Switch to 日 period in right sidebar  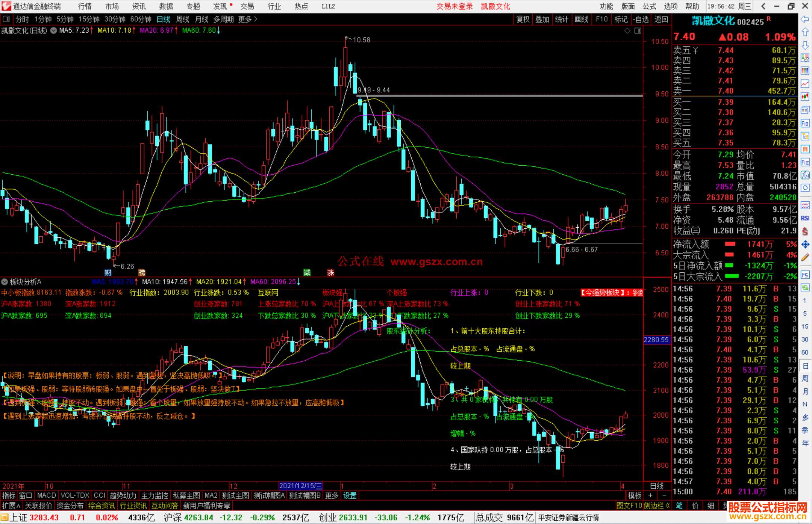tap(805, 366)
